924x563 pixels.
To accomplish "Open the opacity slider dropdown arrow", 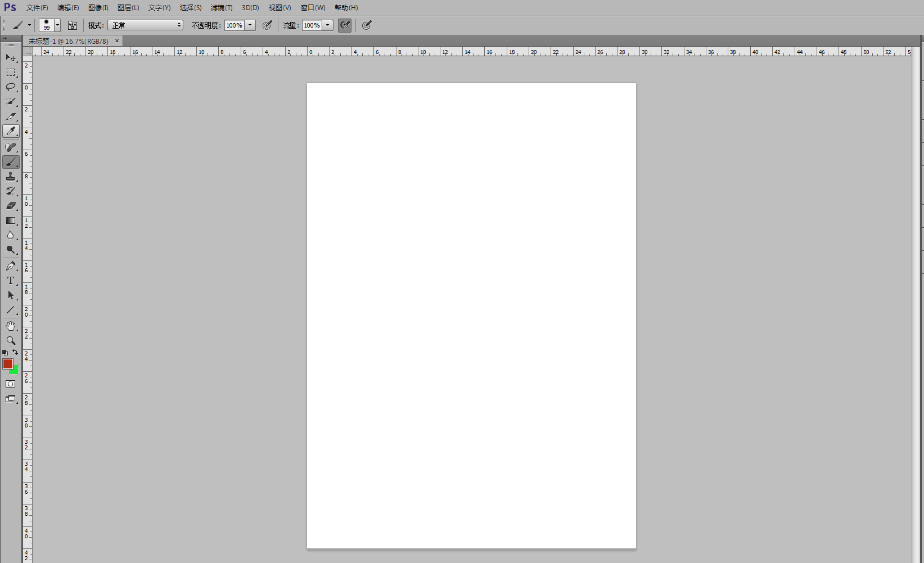I will tap(250, 25).
